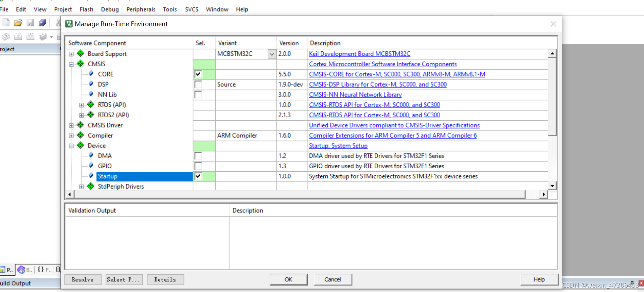Open the Startup, System Setup link

[x=338, y=145]
